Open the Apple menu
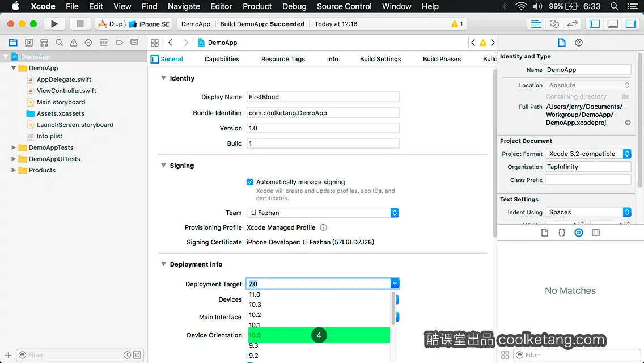644x363 pixels. click(x=15, y=6)
